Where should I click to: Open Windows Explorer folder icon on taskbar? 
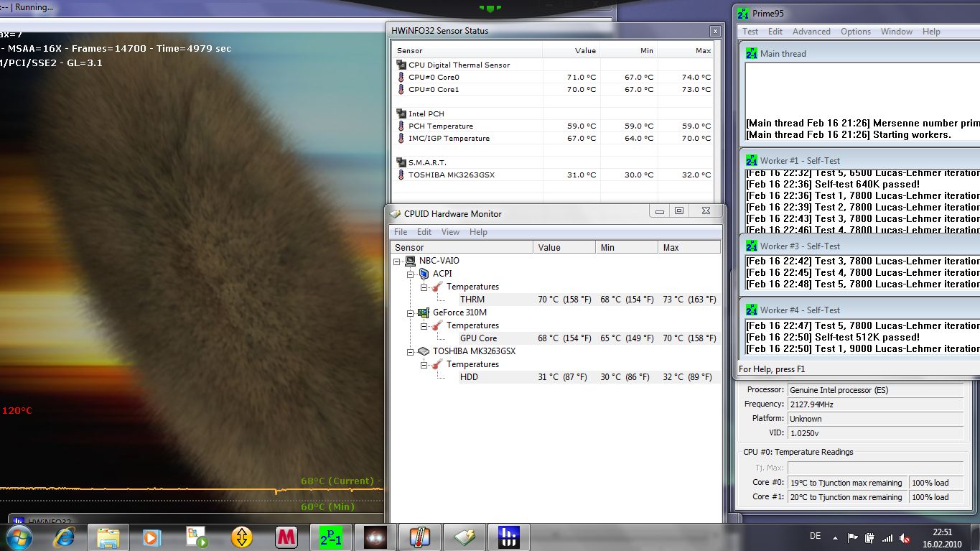108,537
